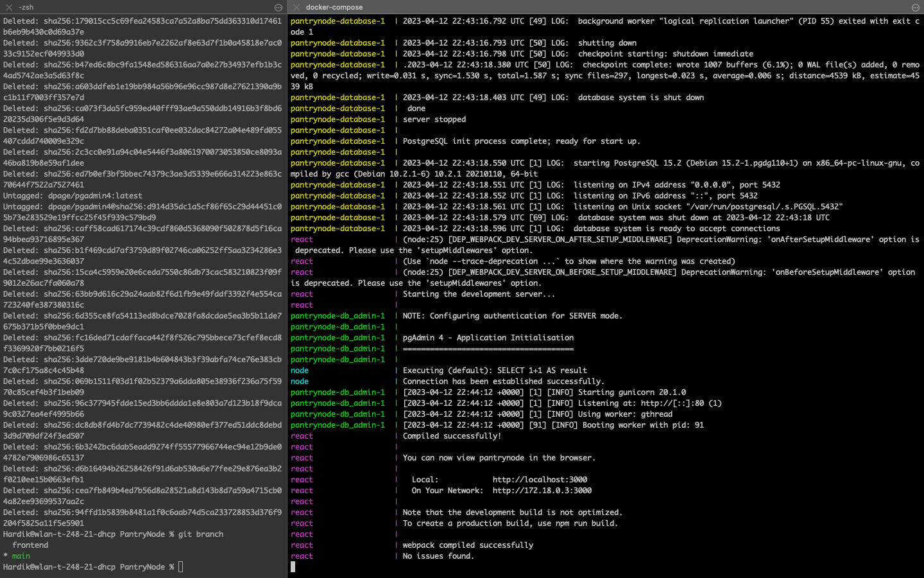Screen dimensions: 924x578
Task: Select the Compiled successfully! log line
Action: pyautogui.click(x=442, y=435)
